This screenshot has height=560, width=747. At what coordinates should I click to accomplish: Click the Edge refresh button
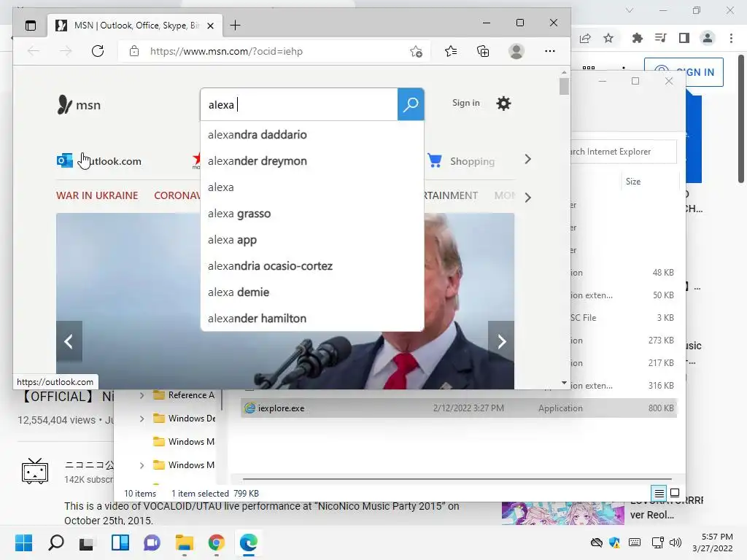pos(98,51)
